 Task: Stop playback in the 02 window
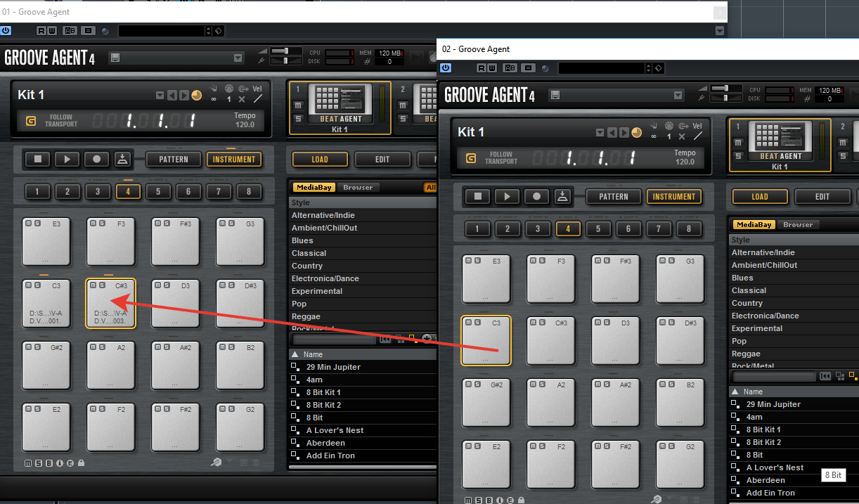tap(478, 197)
